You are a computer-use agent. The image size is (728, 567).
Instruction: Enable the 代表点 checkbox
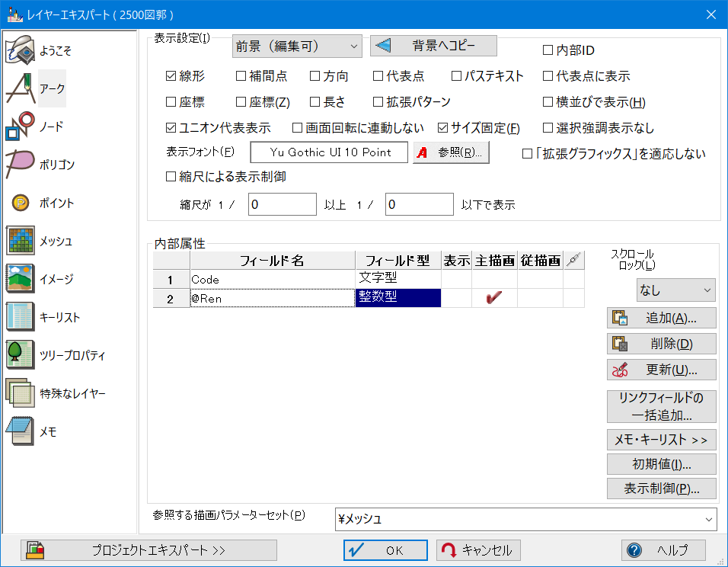coord(378,75)
